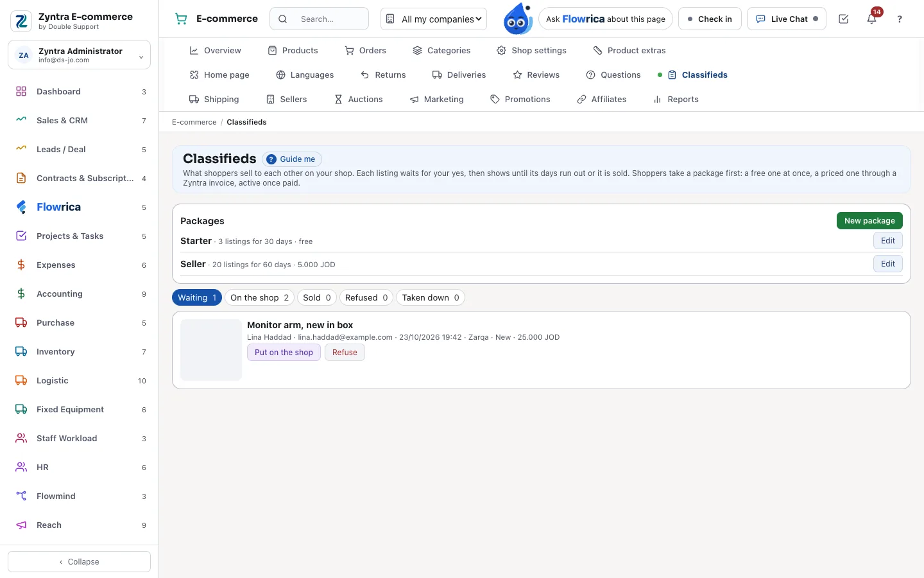924x578 pixels.
Task: Click the search input field
Action: pyautogui.click(x=320, y=19)
